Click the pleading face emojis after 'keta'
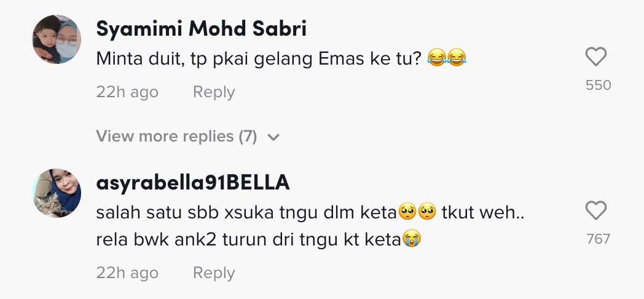Screen dimensions: 644x299 417,213
